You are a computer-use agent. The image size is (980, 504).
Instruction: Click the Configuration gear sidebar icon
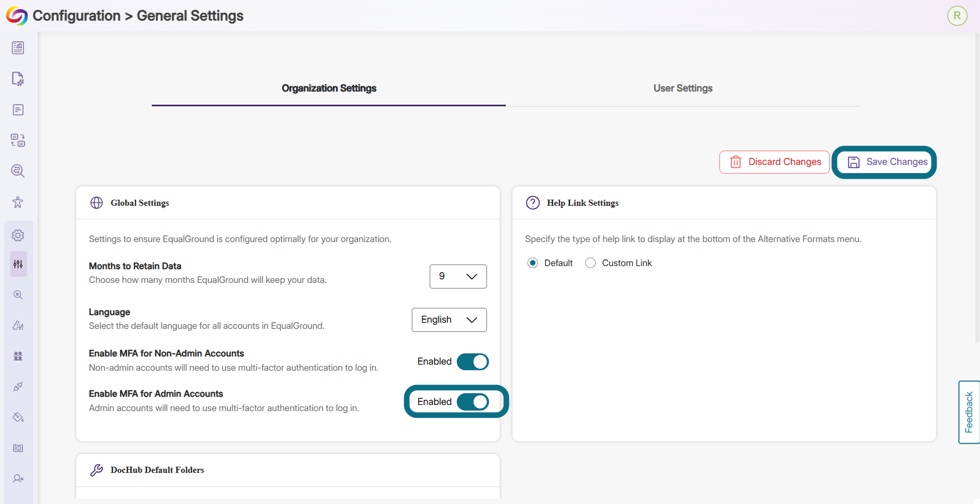click(18, 235)
